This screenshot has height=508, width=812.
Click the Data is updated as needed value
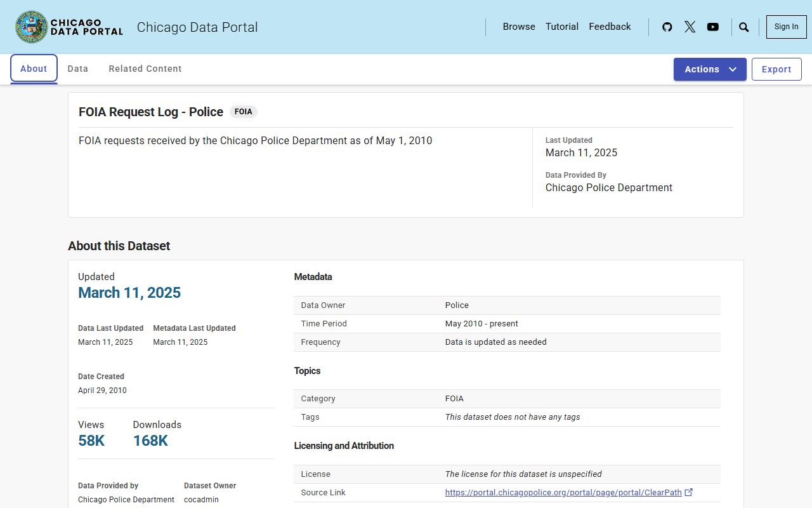495,342
